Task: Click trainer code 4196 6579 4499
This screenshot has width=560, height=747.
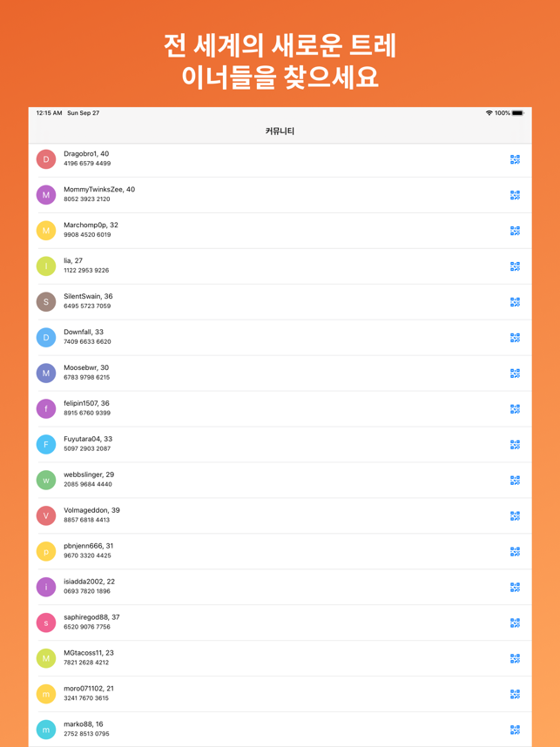Action: 87,164
